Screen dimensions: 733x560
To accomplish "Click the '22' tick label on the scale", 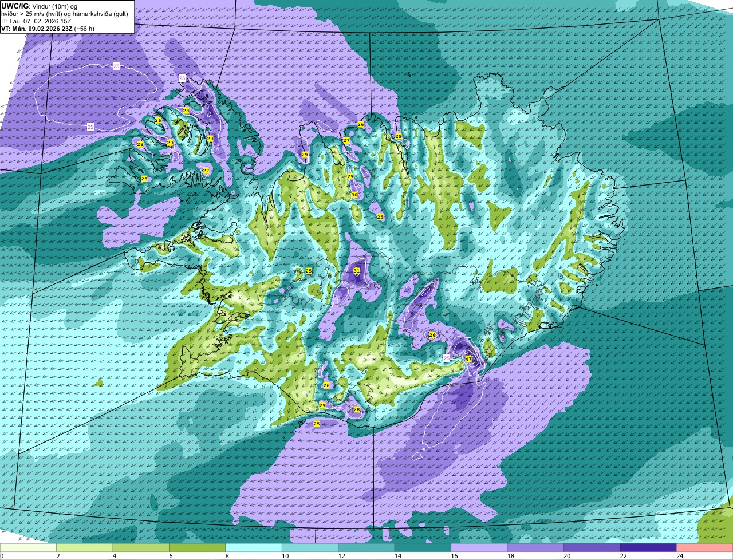I will pyautogui.click(x=623, y=556).
